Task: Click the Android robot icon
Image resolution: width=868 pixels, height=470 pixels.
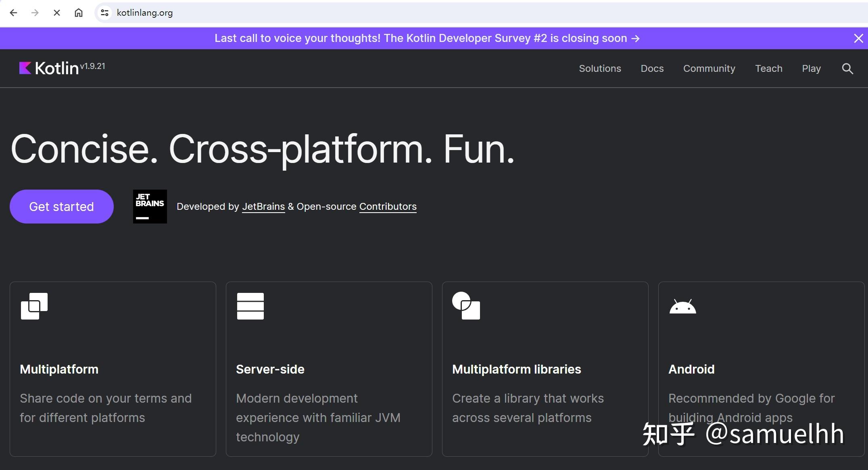Action: 682,307
